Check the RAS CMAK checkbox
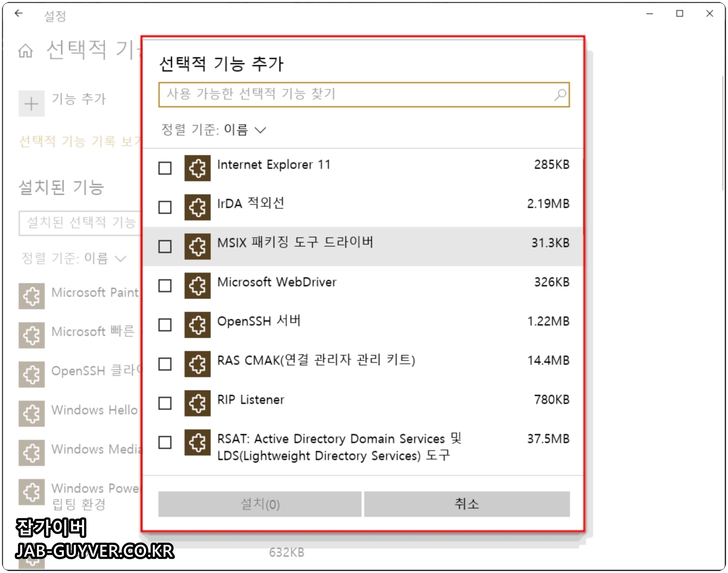This screenshot has width=728, height=573. tap(165, 364)
